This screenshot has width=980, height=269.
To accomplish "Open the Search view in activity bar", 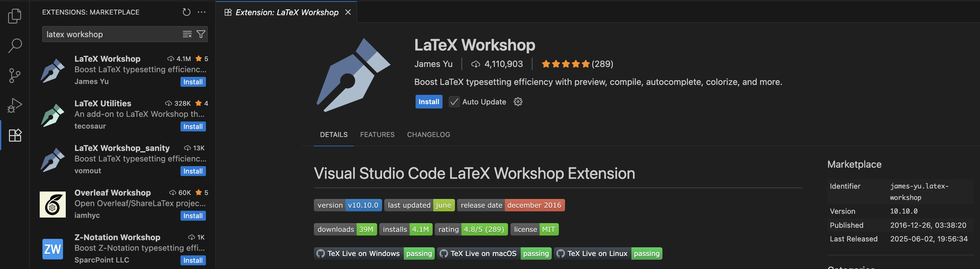I will coord(15,46).
